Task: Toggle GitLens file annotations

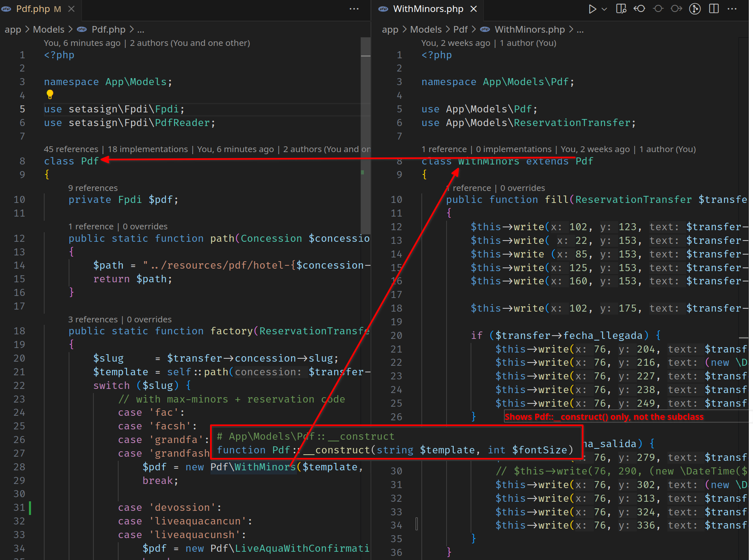Action: [695, 9]
